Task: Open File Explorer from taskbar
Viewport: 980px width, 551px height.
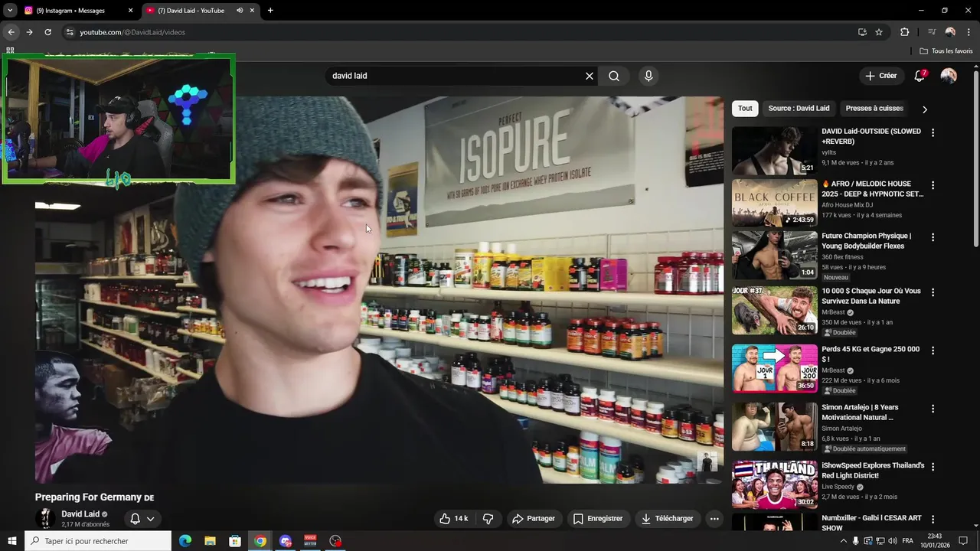Action: [210, 541]
